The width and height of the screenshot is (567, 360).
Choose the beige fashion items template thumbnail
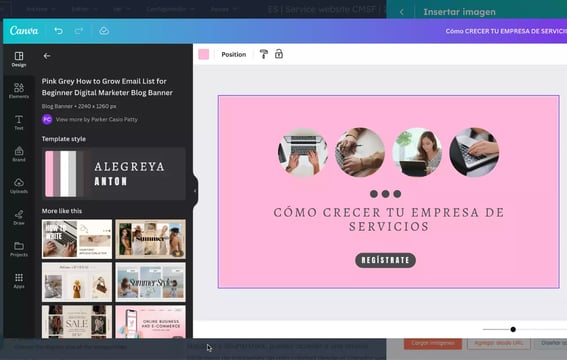[77, 282]
